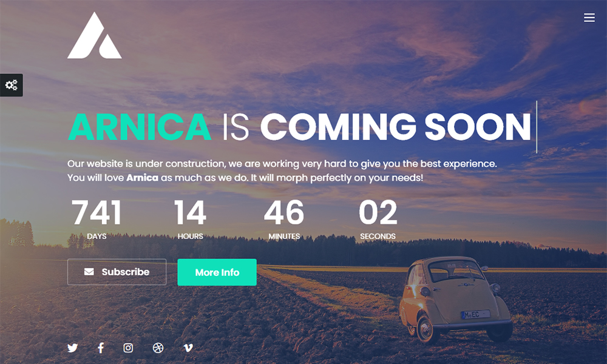
Task: Open the Facebook social icon
Action: click(101, 348)
